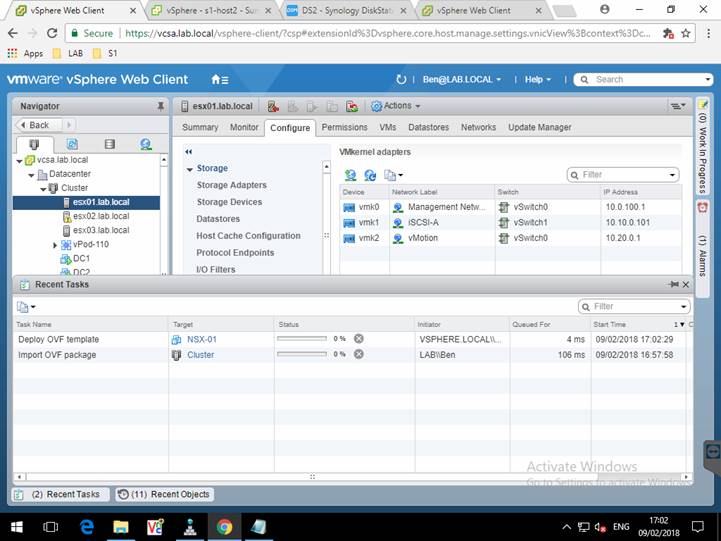Click the red-arrow host toolbar icon before Actions
Screen dimensions: 721x541
coord(352,107)
